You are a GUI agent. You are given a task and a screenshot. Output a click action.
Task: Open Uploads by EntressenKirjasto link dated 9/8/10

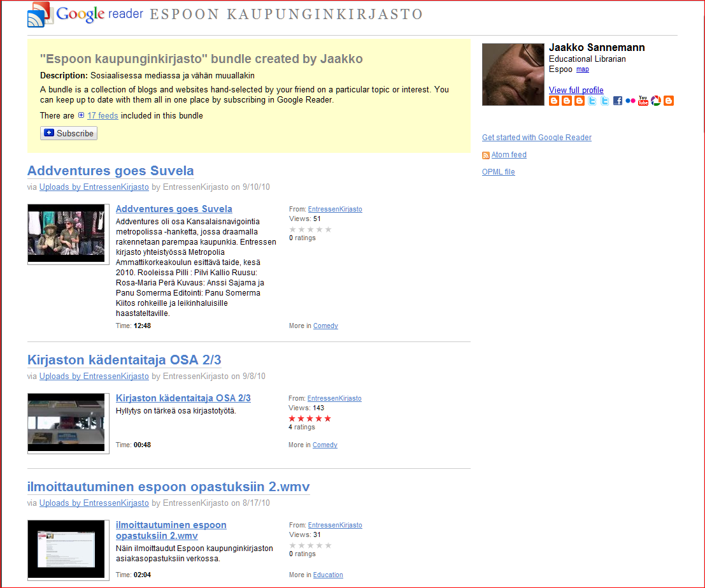[x=94, y=376]
